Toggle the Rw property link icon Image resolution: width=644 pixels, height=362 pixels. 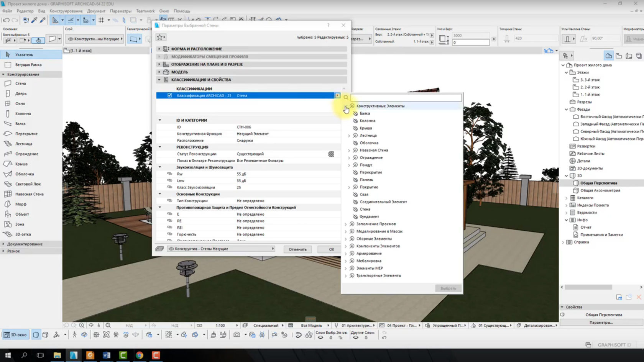[x=170, y=174]
